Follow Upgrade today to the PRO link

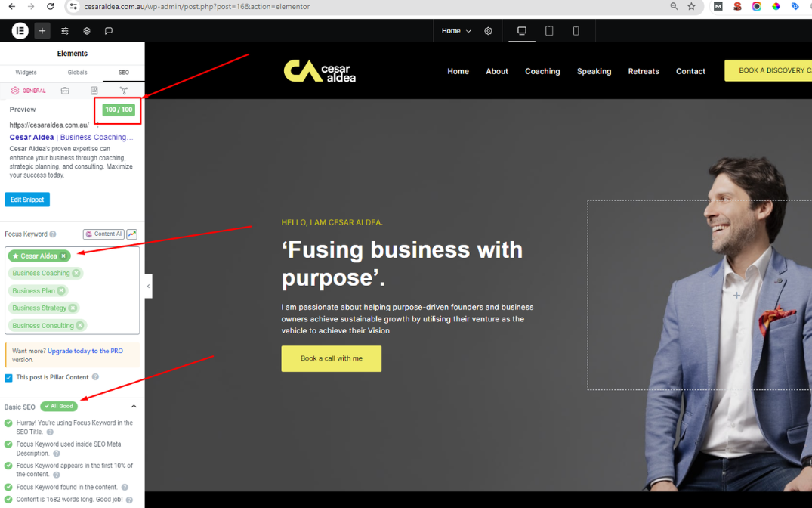click(x=85, y=351)
